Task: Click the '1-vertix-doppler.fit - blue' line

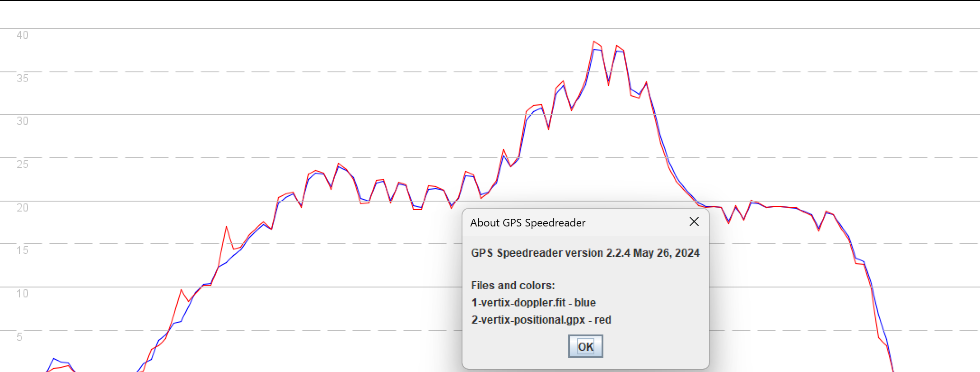Action: click(x=534, y=302)
